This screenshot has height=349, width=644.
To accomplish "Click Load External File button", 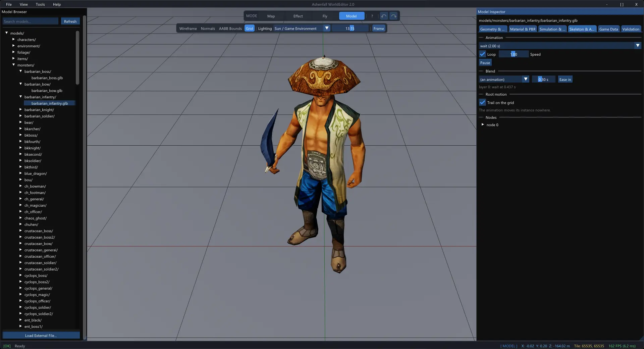I will 41,335.
